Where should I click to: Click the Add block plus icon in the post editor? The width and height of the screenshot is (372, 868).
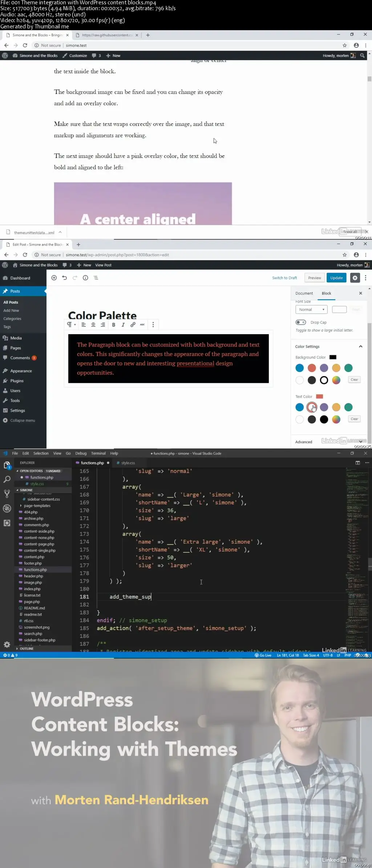pyautogui.click(x=54, y=278)
